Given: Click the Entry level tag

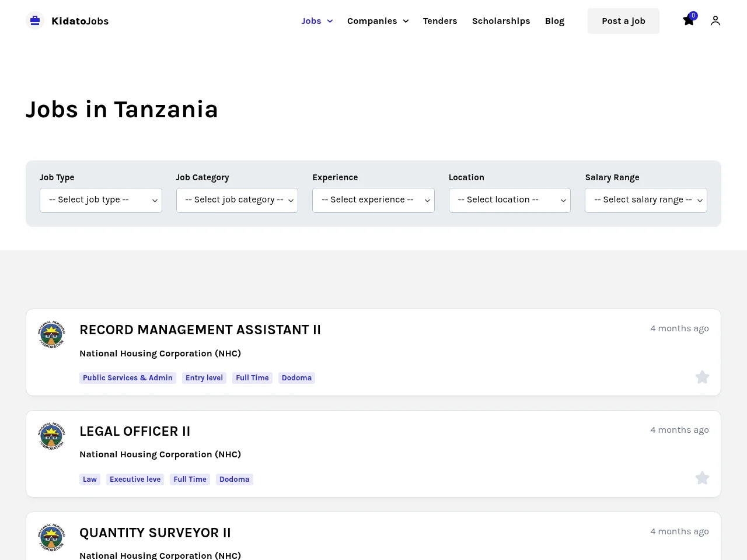Looking at the screenshot, I should [204, 378].
